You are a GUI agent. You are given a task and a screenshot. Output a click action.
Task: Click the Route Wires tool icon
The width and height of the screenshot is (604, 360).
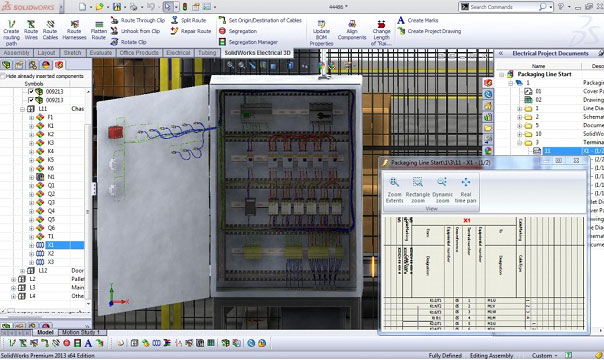click(31, 24)
